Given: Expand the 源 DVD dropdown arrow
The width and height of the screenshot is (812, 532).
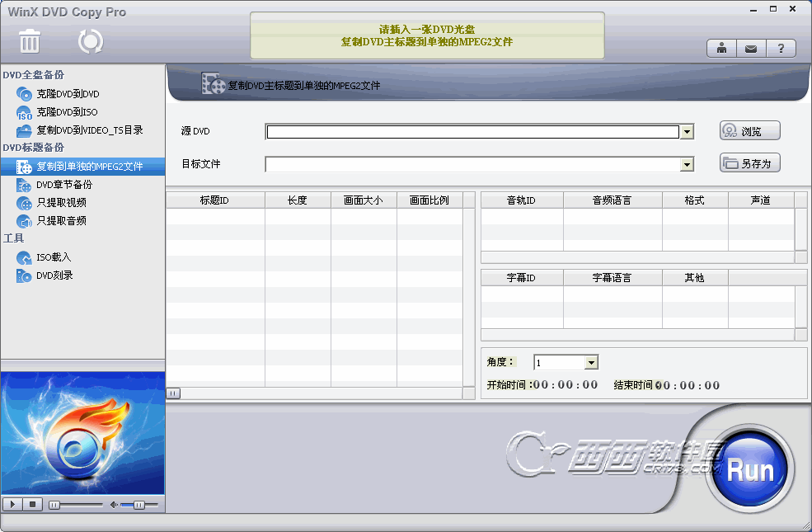Looking at the screenshot, I should (x=687, y=132).
